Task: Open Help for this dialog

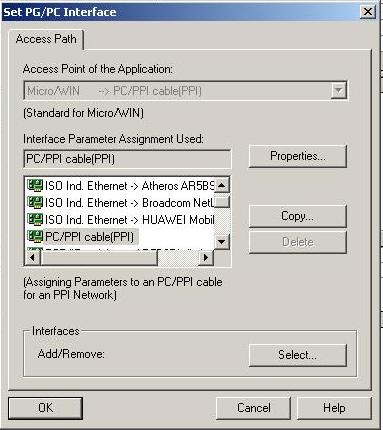Action: pos(334,408)
